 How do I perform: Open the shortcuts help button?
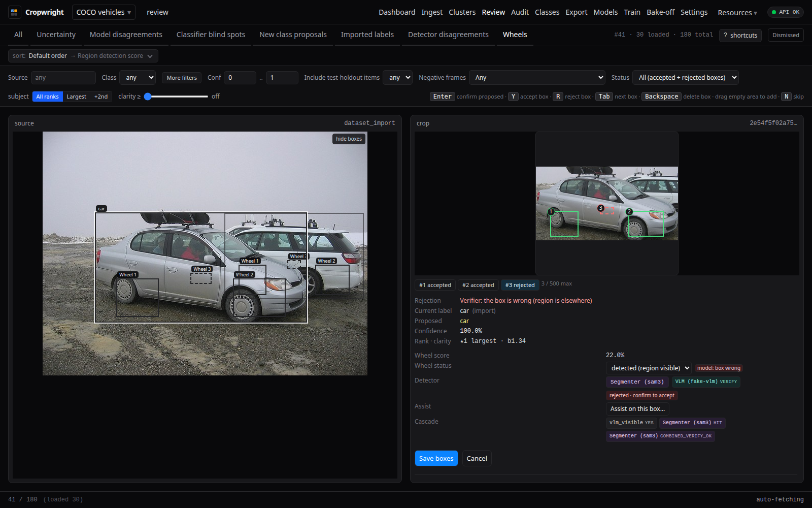[740, 35]
